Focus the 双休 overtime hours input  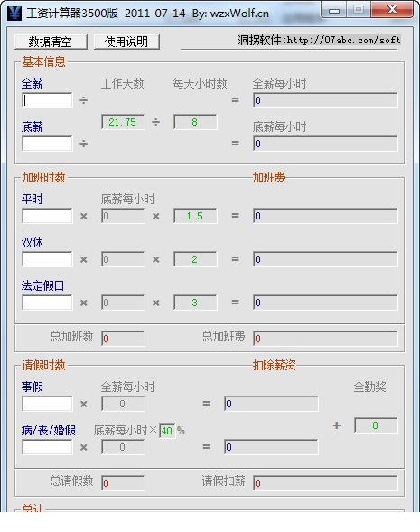(x=47, y=259)
